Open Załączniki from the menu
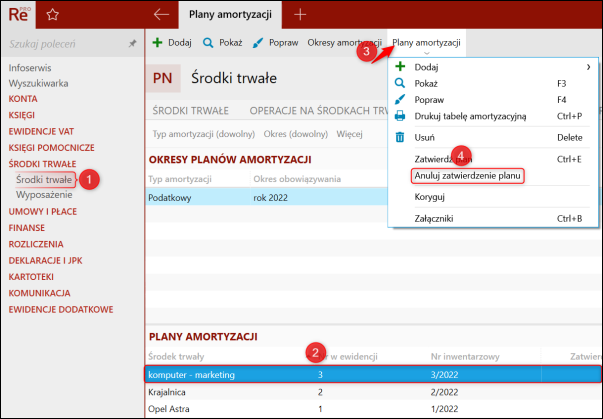The width and height of the screenshot is (603, 419). (492, 218)
